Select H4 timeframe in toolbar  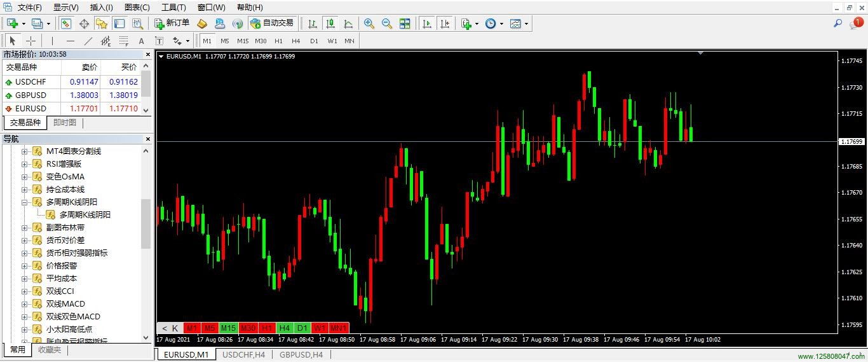point(296,41)
